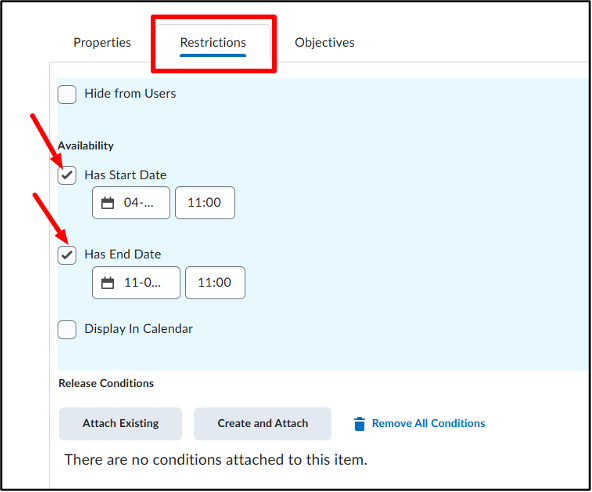Image resolution: width=592 pixels, height=492 pixels.
Task: Uncheck the Has Start Date checkbox
Action: [x=67, y=176]
